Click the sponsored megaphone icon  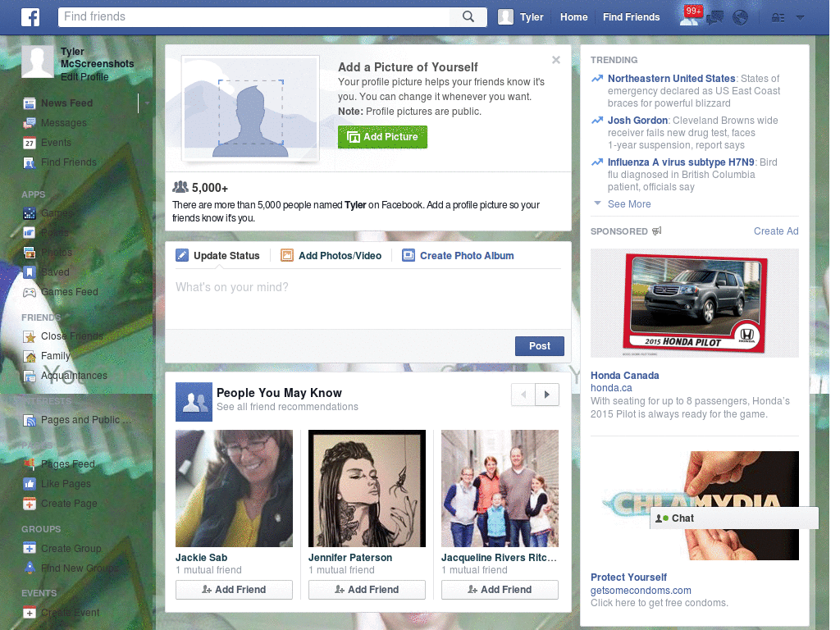pos(657,231)
